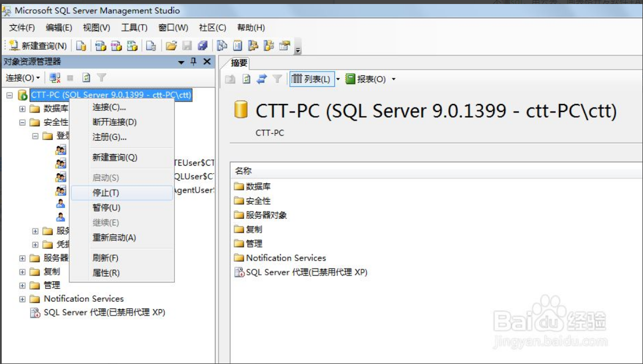
Task: Open the 工具(T) menu
Action: pos(134,27)
